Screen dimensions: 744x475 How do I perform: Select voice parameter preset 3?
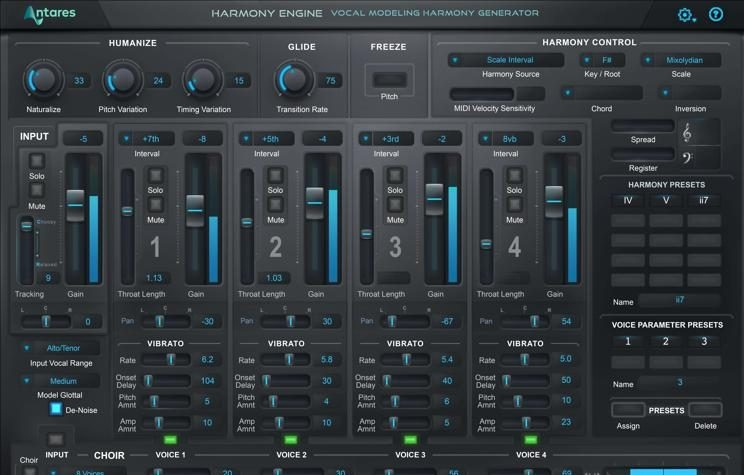click(x=704, y=341)
